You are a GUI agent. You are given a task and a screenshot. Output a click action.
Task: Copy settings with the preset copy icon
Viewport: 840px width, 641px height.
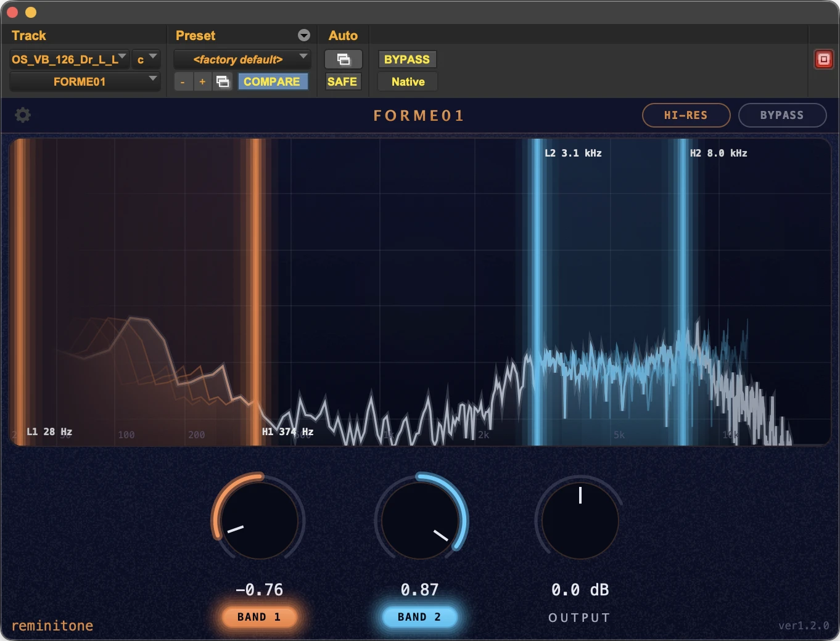coord(223,81)
